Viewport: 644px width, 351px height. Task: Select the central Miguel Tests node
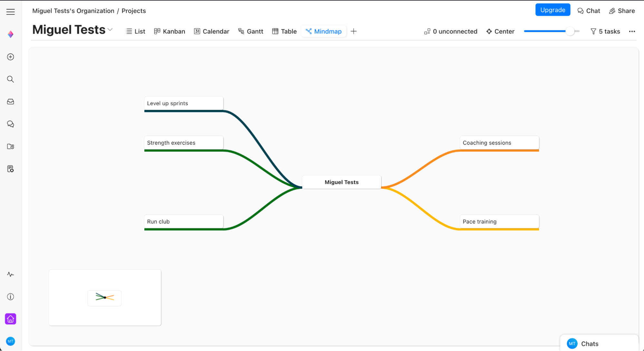tap(341, 182)
